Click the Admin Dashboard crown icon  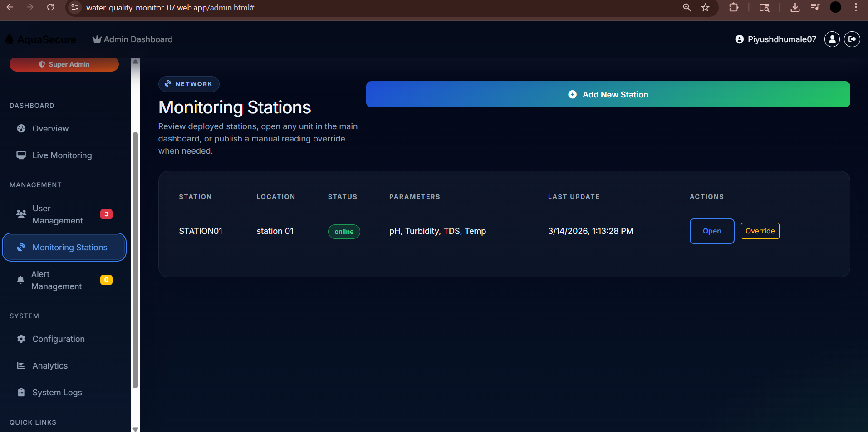point(97,39)
